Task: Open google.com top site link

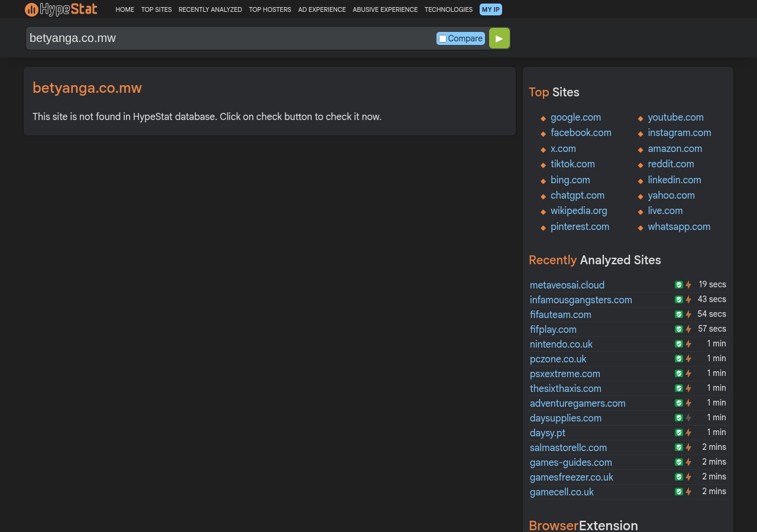Action: 575,117
